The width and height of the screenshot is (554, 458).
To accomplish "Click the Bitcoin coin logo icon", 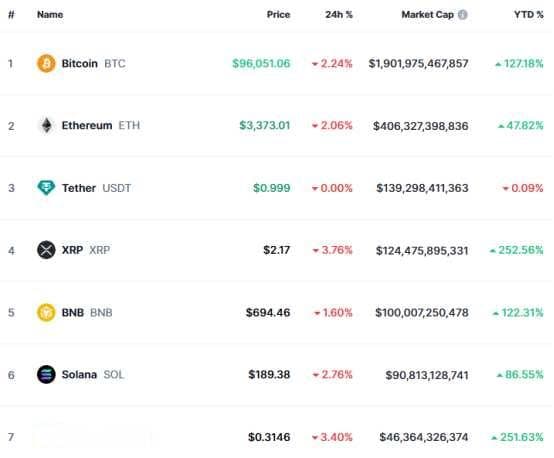I will coord(46,64).
